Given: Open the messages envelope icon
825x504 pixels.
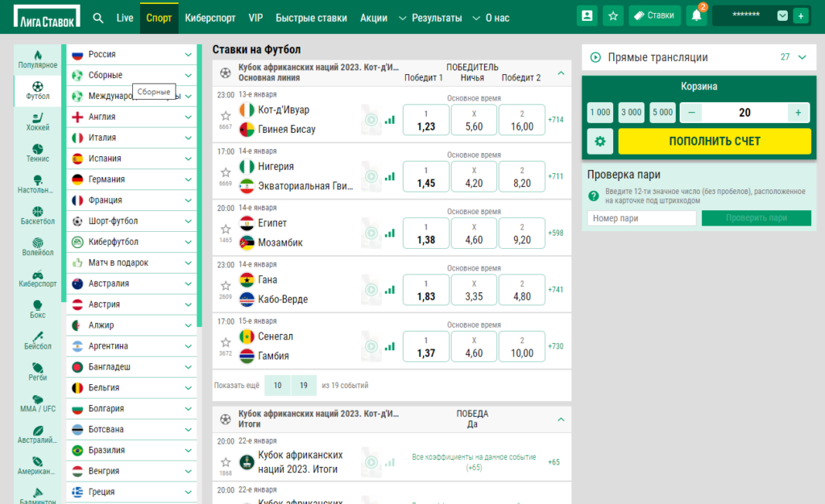Looking at the screenshot, I should pos(782,16).
